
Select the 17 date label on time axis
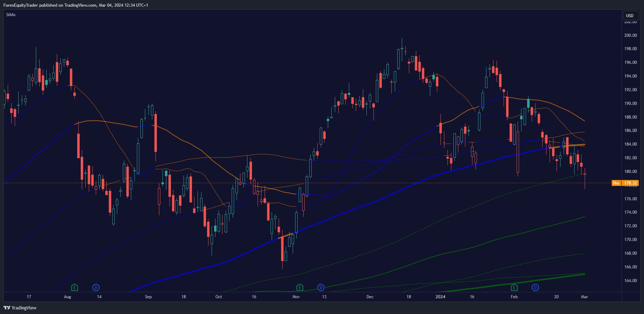pos(29,297)
